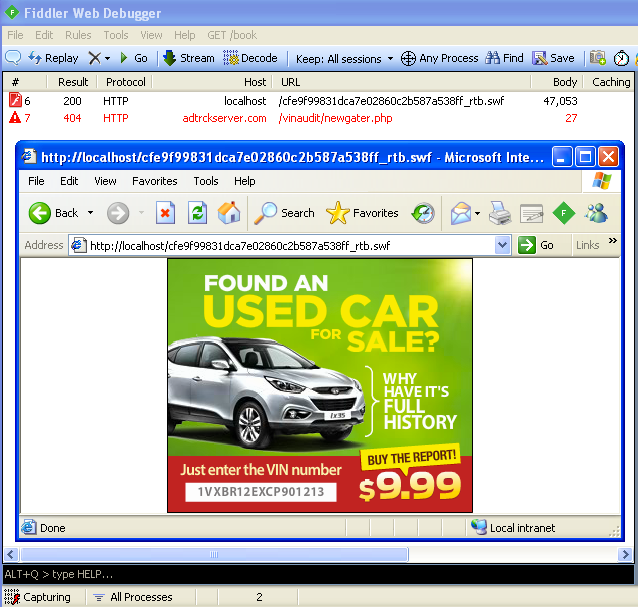638x607 pixels.
Task: Open the Remove sessions dropdown arrow
Action: tap(107, 59)
